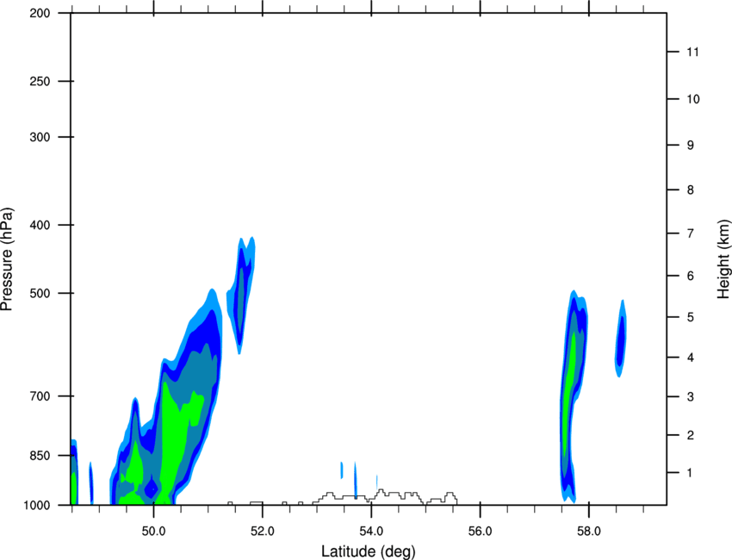Click the 50.0 latitude tick label

(153, 532)
